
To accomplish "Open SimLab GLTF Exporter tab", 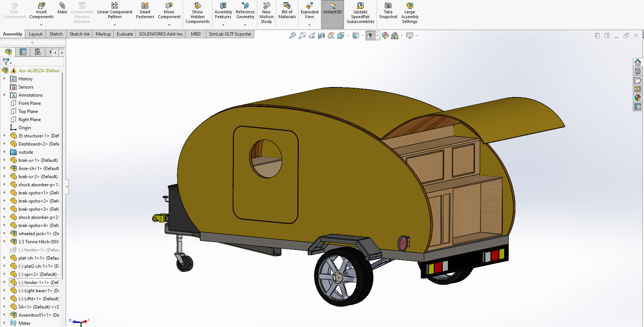I will (230, 34).
